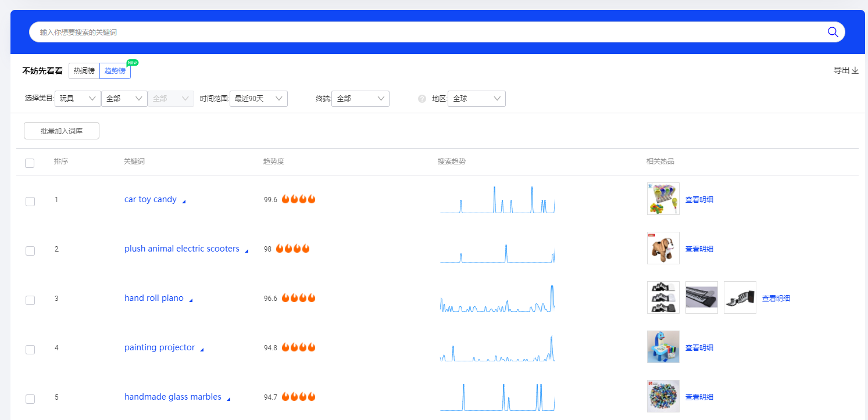Viewport: 868px width, 420px height.
Task: Check the checkbox for car toy candy row
Action: (30, 202)
